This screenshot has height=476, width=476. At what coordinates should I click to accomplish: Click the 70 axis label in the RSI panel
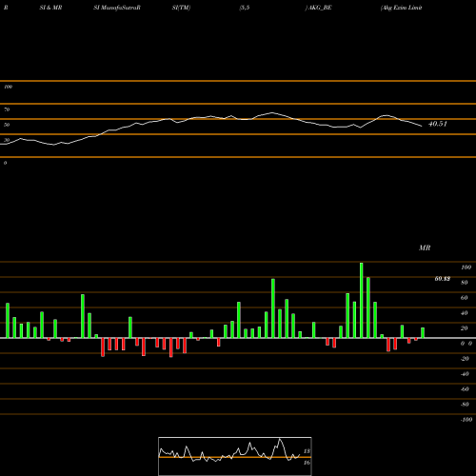(x=7, y=109)
